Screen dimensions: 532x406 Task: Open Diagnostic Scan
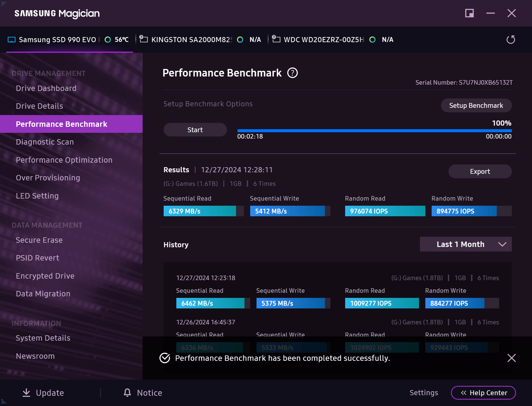(x=45, y=142)
